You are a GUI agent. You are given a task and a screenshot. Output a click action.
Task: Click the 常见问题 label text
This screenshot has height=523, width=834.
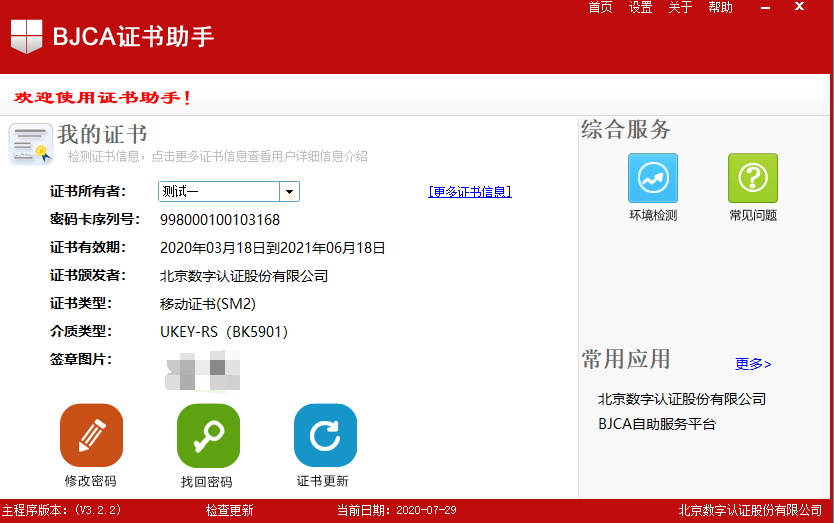(x=753, y=215)
